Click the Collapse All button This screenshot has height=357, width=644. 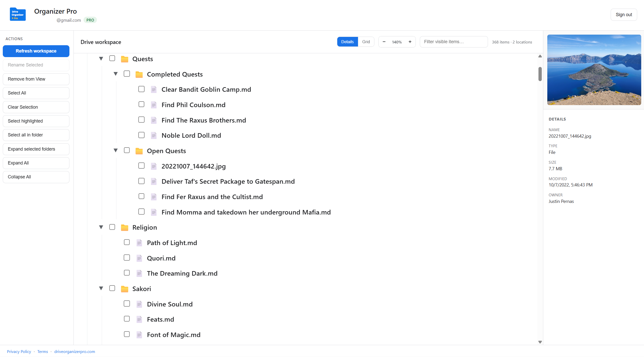pos(36,177)
